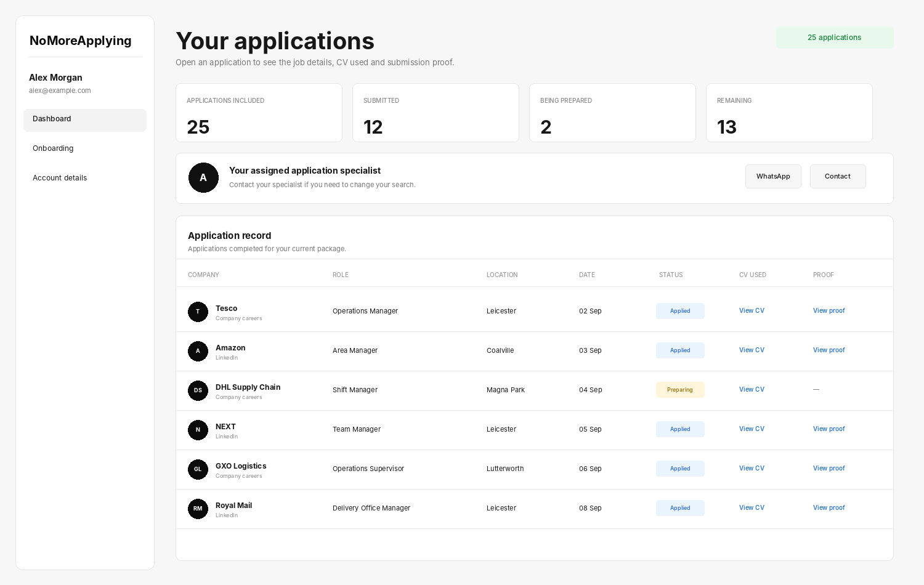Contact specialist via WhatsApp button
This screenshot has width=924, height=585.
(x=773, y=176)
